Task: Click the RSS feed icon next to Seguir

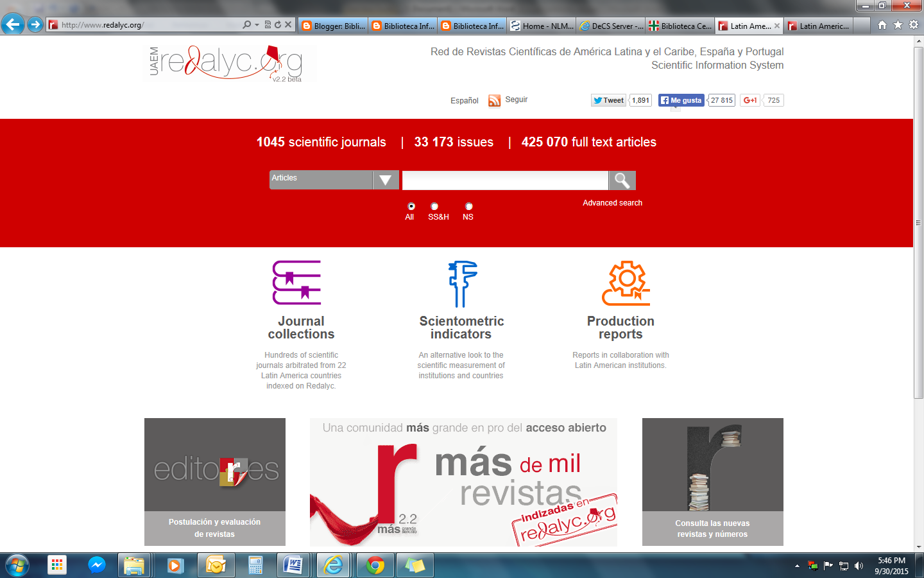Action: click(x=494, y=100)
